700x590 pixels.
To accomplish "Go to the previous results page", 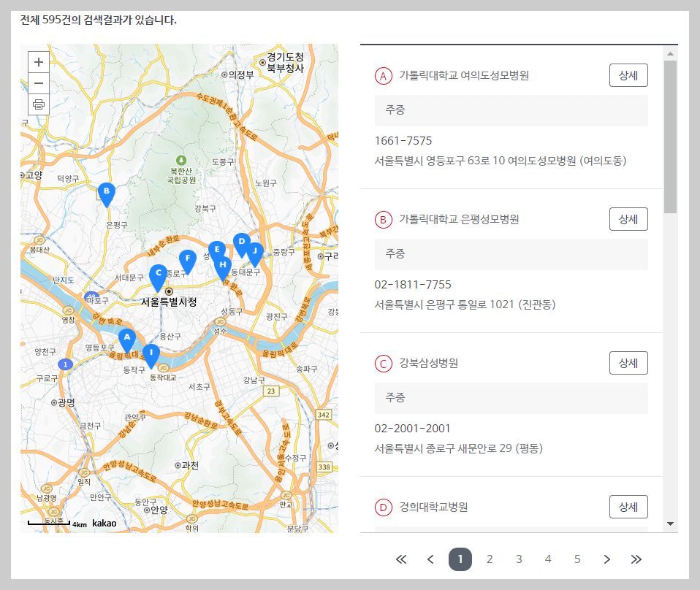I will click(430, 559).
